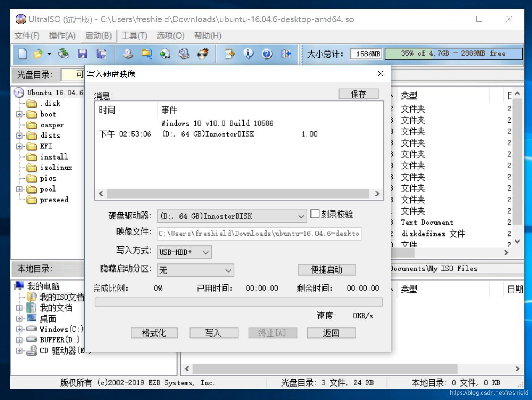Click the vertical scrollbar down arrow in the file list
The image size is (532, 400).
(517, 242)
